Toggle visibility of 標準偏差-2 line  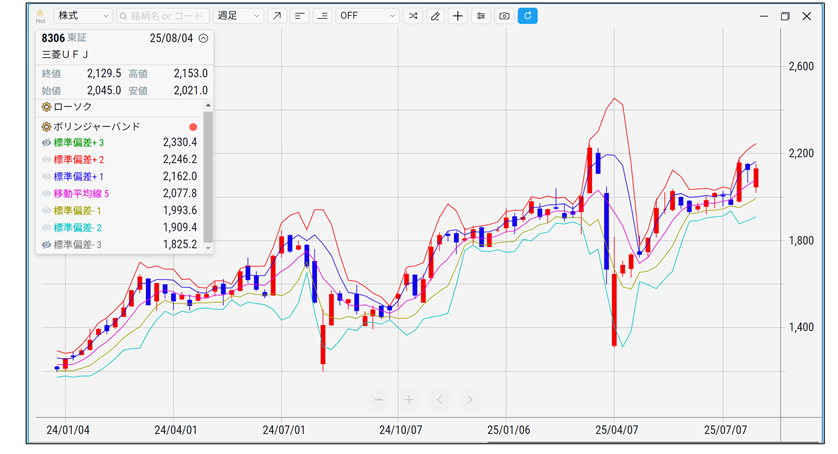[46, 227]
